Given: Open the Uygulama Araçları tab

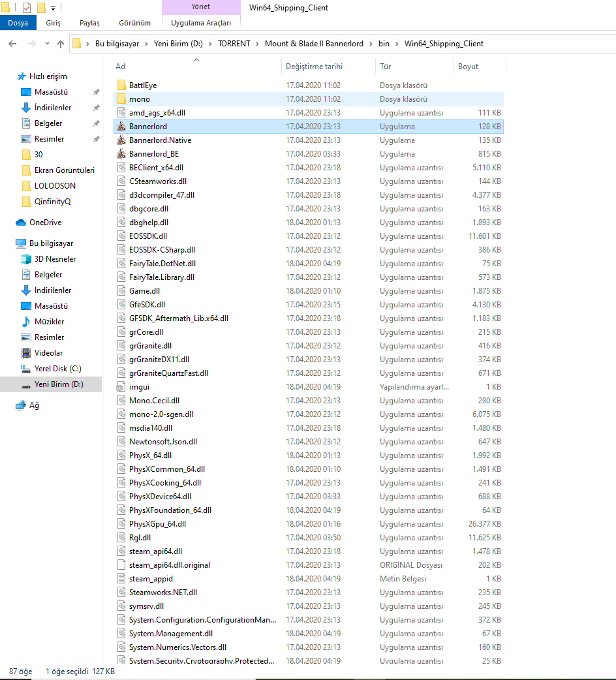Looking at the screenshot, I should coord(201,23).
